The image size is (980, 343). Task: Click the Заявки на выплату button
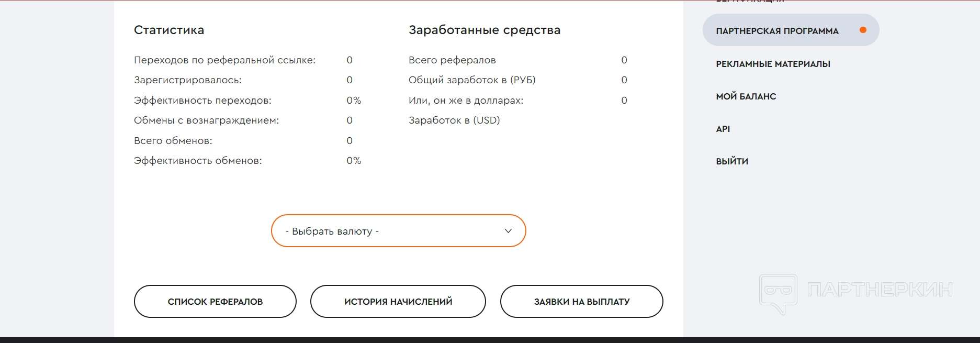click(581, 302)
